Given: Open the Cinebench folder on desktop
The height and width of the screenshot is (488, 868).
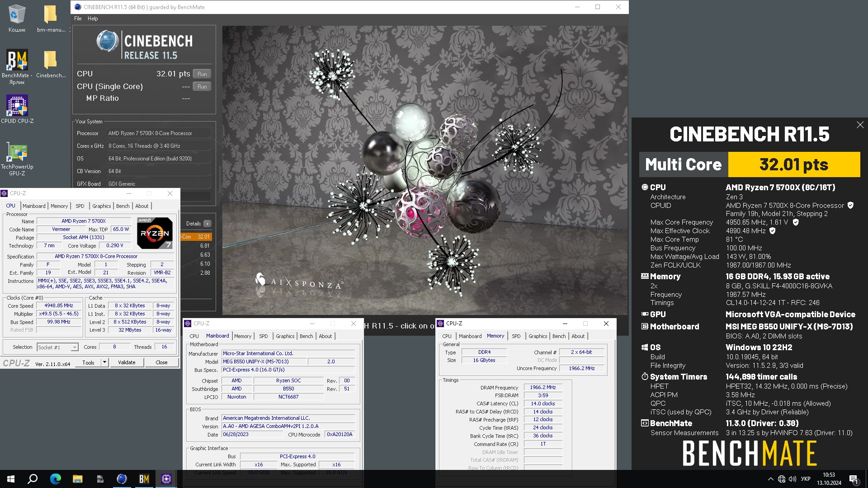Looking at the screenshot, I should click(51, 63).
